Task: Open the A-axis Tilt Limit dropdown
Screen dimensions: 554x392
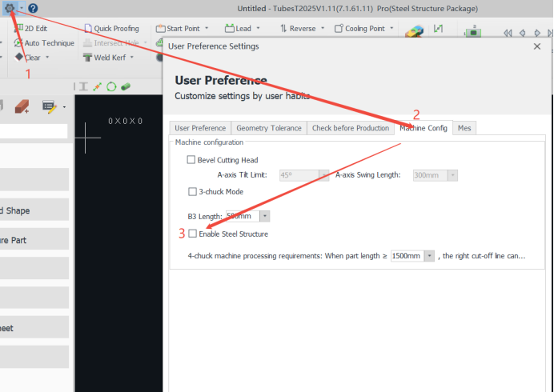Action: (323, 175)
